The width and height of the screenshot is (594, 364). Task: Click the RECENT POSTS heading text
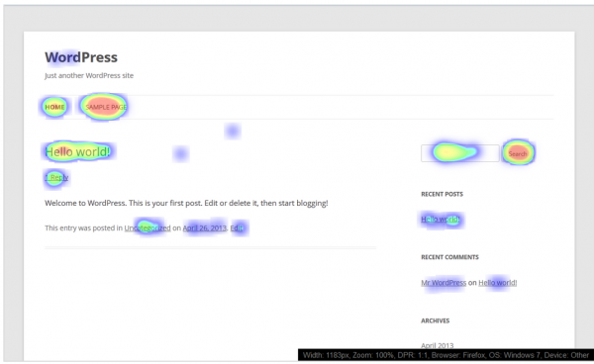[443, 194]
